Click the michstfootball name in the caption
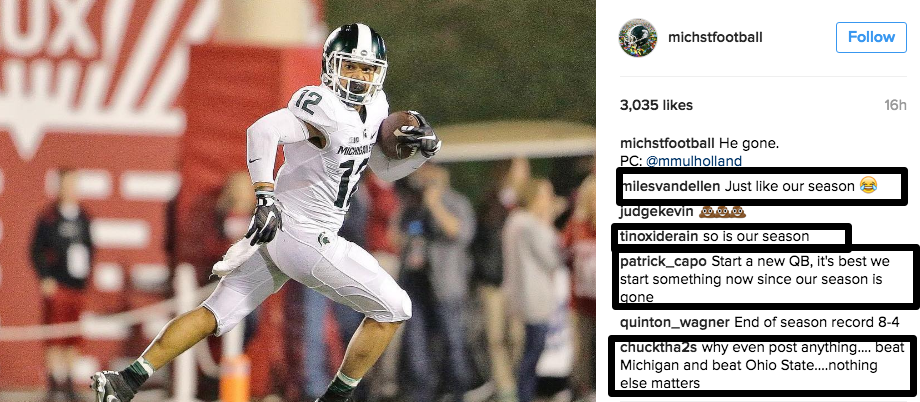 [x=667, y=144]
